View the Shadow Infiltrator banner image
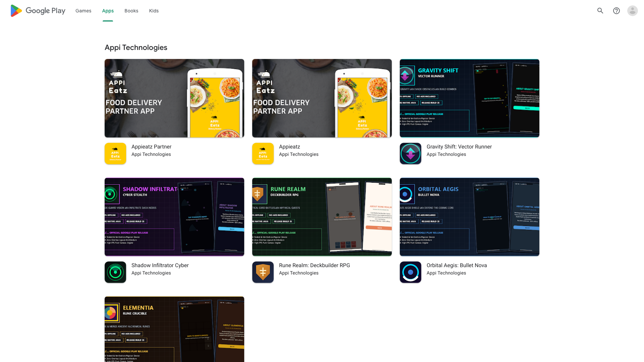Viewport: 644px width, 362px height. point(174,217)
